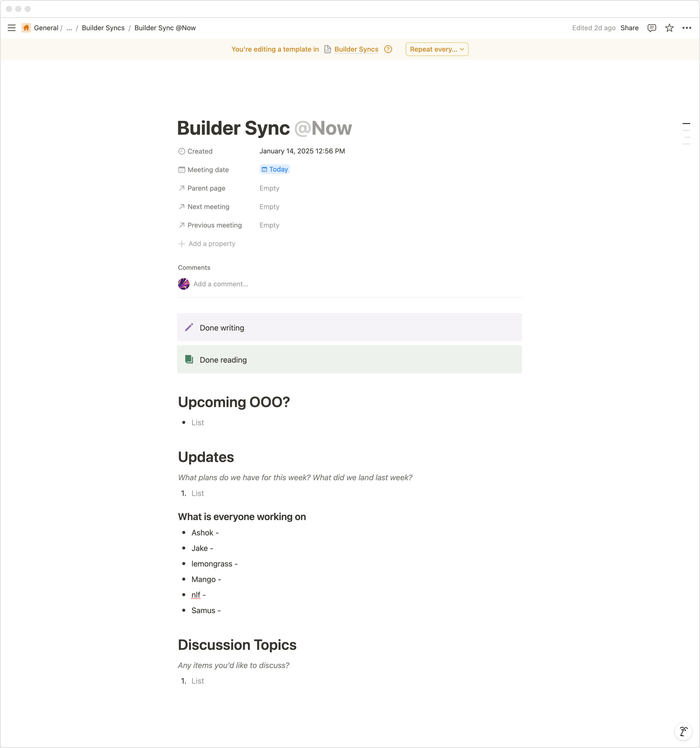The image size is (700, 748).
Task: Star this page as favorite
Action: (669, 28)
